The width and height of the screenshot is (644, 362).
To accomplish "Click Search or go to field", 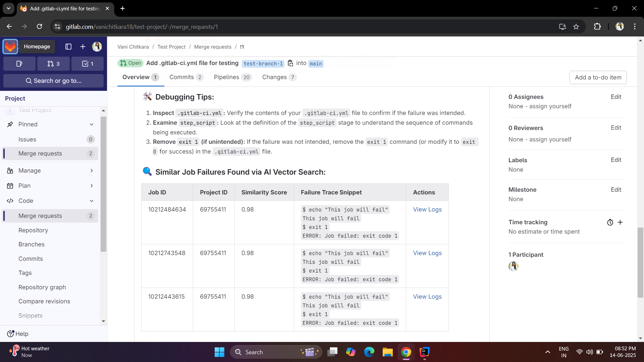I will coord(53,81).
